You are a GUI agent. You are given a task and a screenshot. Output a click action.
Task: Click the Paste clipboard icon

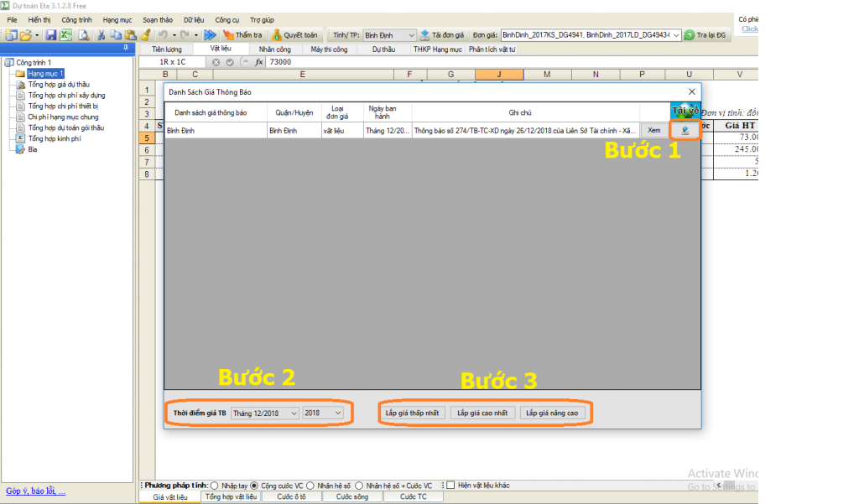click(x=130, y=35)
